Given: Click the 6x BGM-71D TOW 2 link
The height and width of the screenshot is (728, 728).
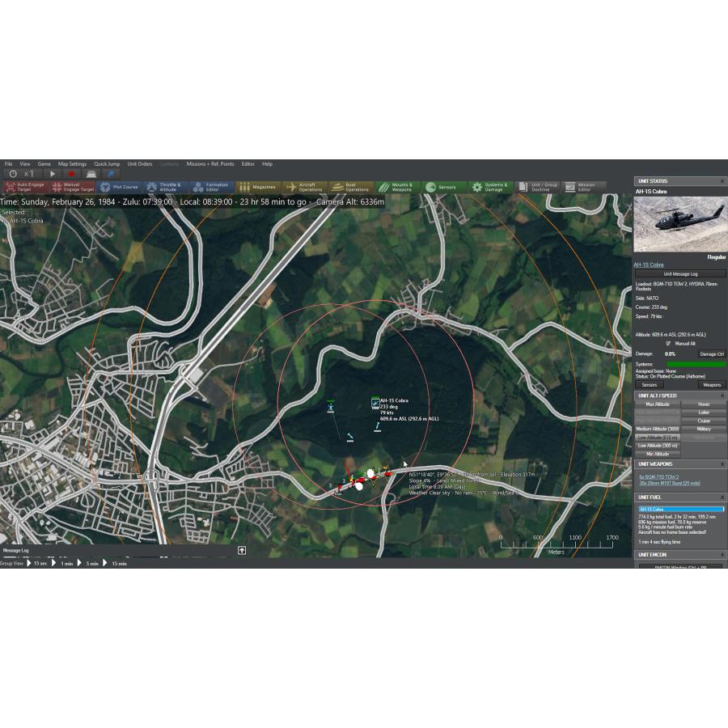Looking at the screenshot, I should click(660, 476).
